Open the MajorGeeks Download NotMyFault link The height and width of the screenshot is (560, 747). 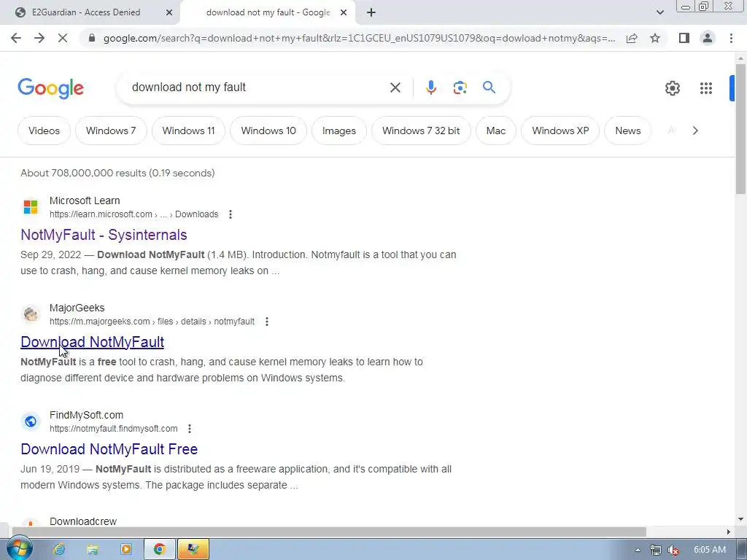[x=93, y=342]
